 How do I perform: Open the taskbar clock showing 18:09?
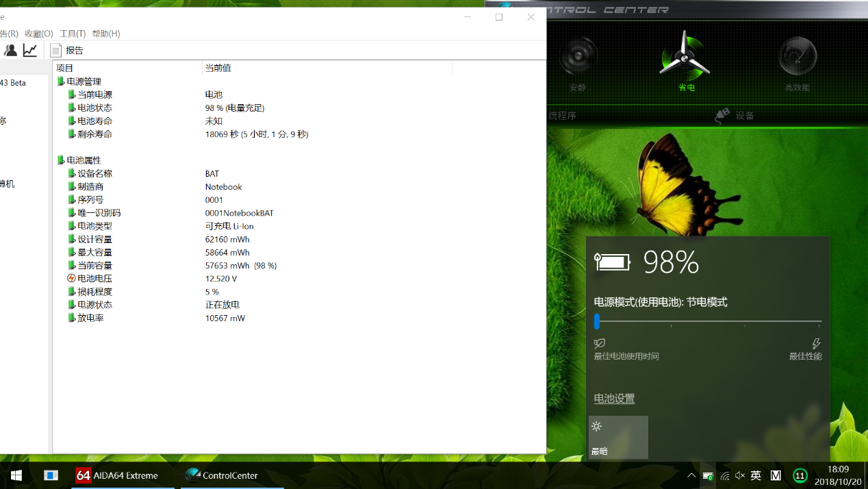[838, 475]
